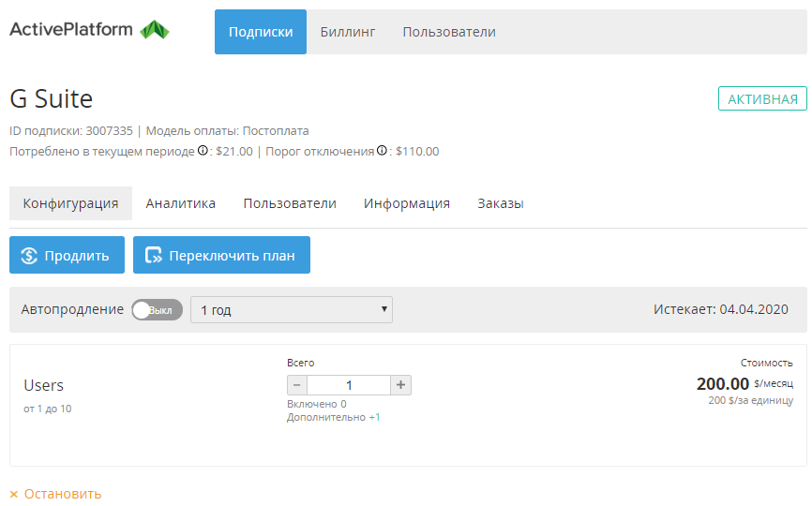Open the Заказы tab

[x=501, y=203]
